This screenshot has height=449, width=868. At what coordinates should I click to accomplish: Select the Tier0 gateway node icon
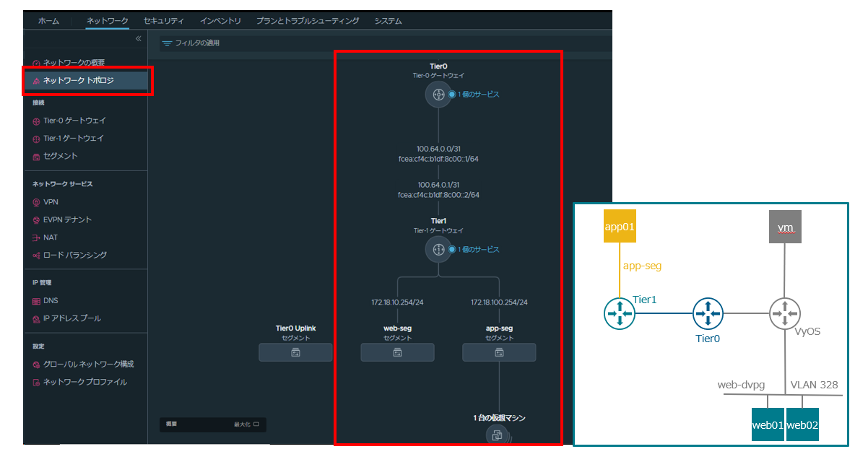coord(438,95)
